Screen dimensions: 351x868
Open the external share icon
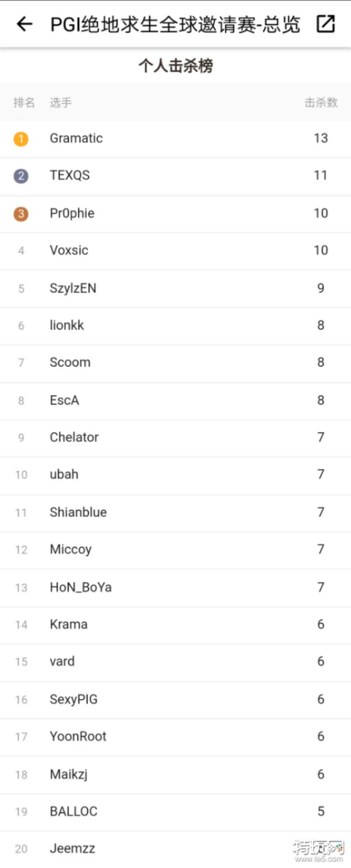325,24
